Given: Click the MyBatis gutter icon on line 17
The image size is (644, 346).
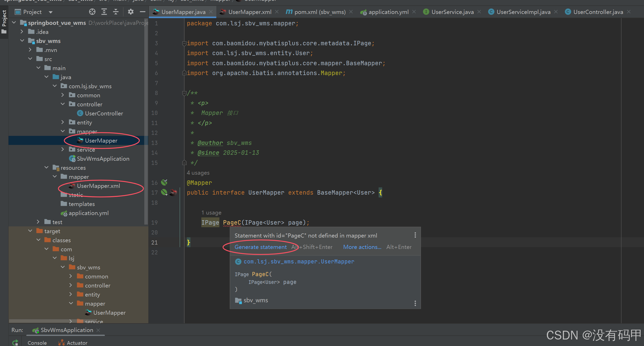Looking at the screenshot, I should point(173,193).
